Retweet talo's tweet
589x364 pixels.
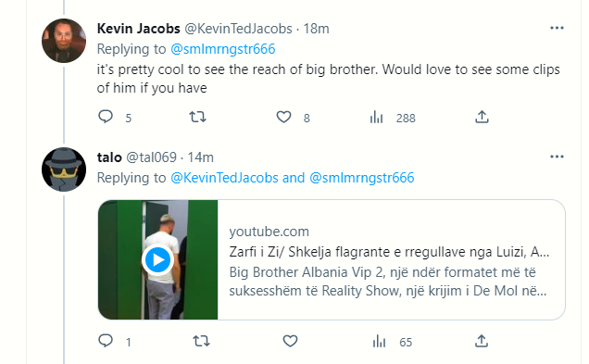pos(201,341)
